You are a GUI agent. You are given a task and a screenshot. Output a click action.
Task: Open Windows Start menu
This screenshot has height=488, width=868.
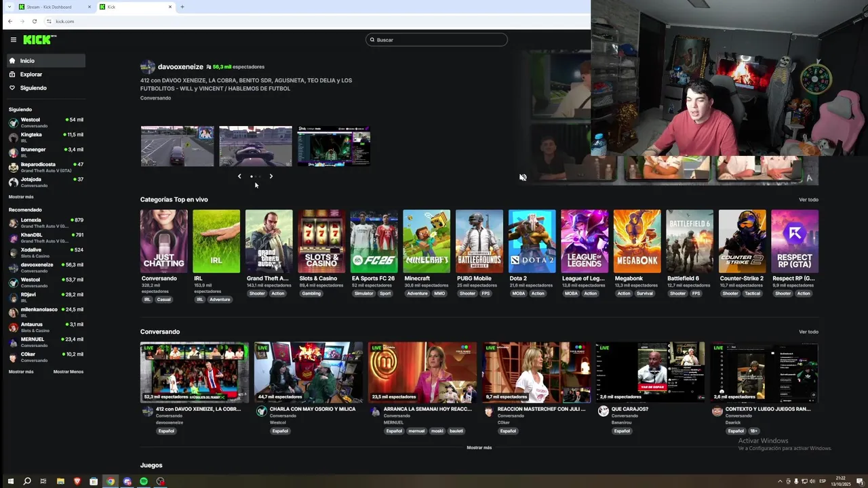pos(10,482)
